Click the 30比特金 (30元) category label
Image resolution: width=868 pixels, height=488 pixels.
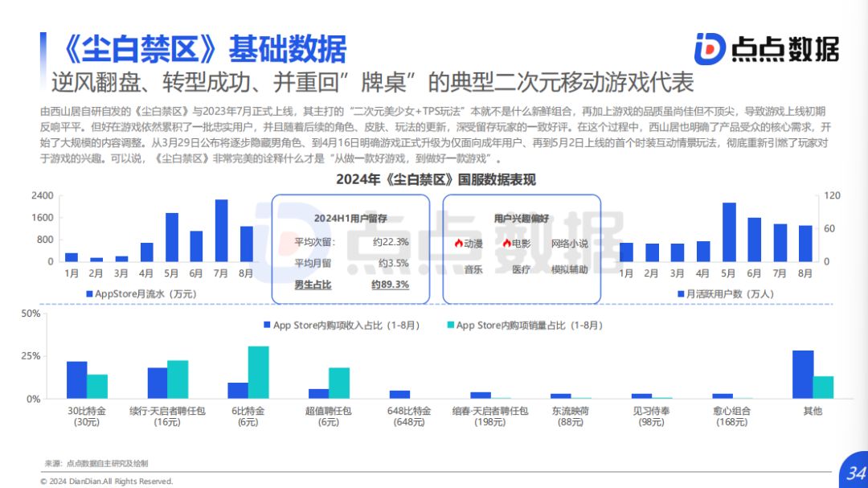point(86,416)
